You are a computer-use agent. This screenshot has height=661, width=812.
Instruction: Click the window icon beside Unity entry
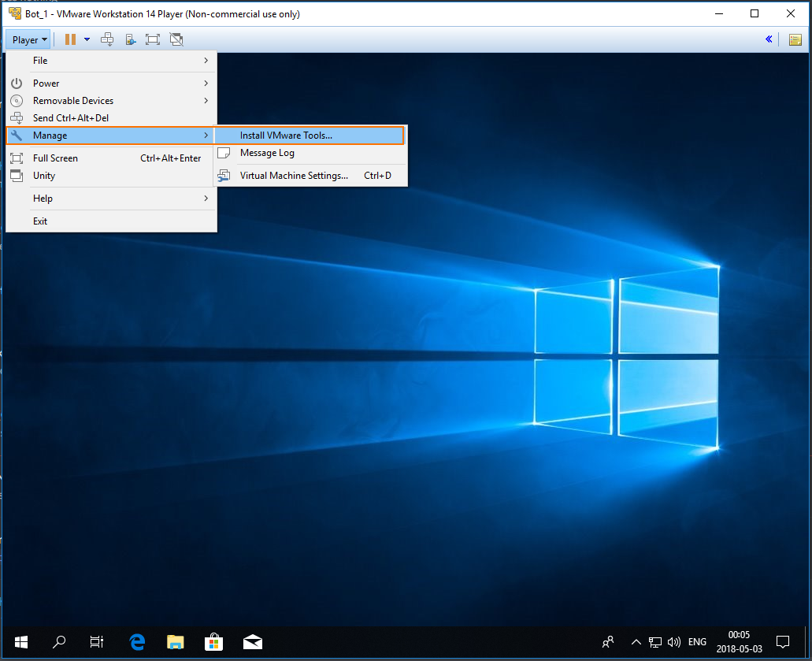pos(17,176)
